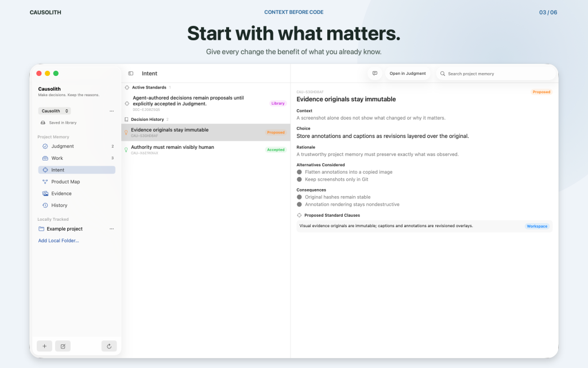
Task: Click the Visual evidence originals clause row
Action: coord(424,226)
